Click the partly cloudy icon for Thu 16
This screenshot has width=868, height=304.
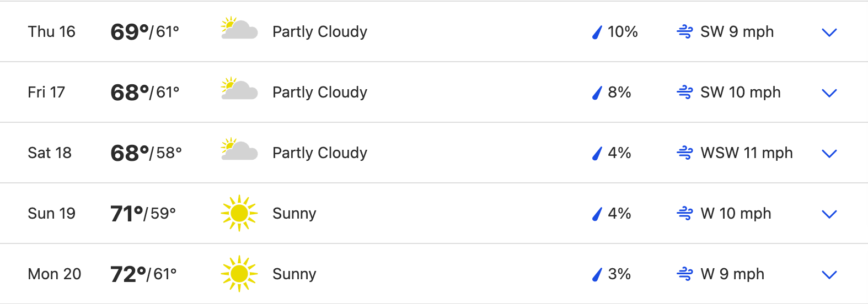(x=239, y=29)
